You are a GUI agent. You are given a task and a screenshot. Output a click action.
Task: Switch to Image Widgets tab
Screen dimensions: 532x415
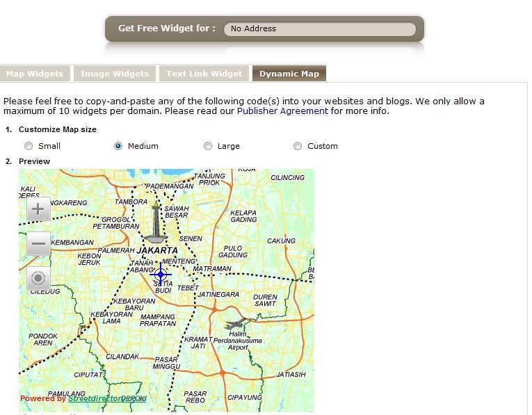click(115, 74)
